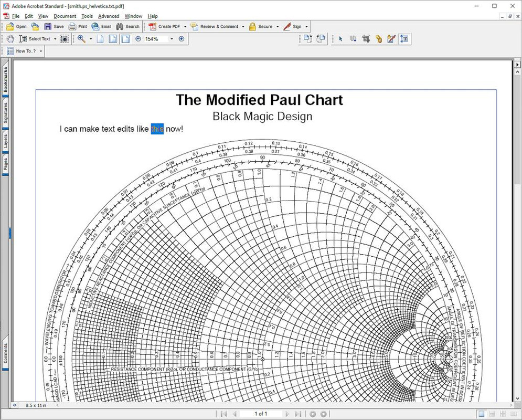Viewport: 522px width, 420px height.
Task: Click the web page folder icon next to Open
Action: pos(35,27)
